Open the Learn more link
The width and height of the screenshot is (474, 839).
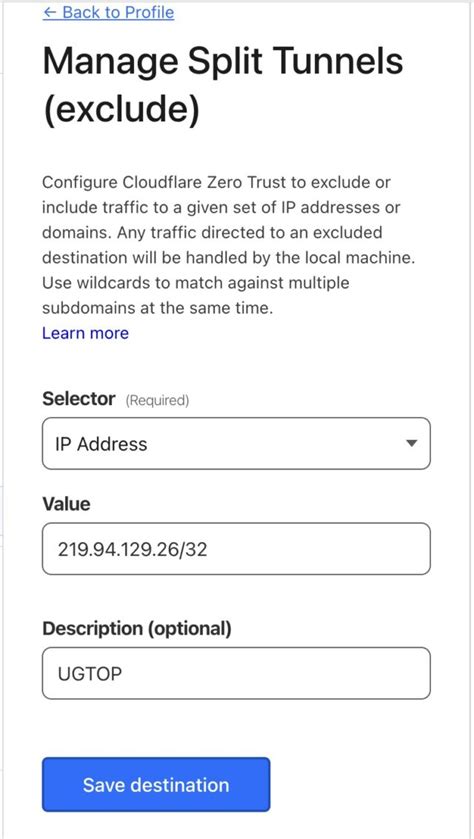[x=86, y=333]
